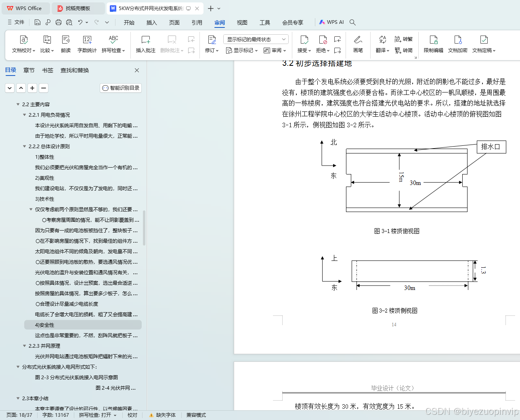Switch to the 视图 ribbon tab
The image size is (520, 420).
(242, 23)
